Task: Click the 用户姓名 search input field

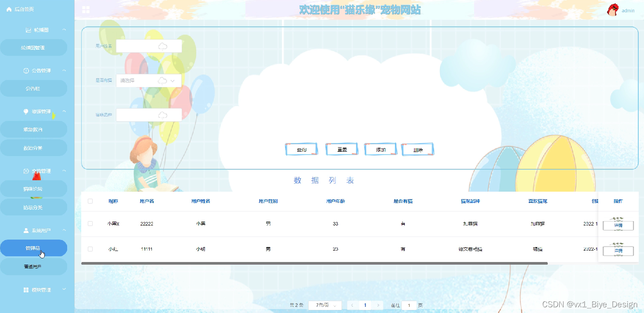Action: (x=149, y=46)
